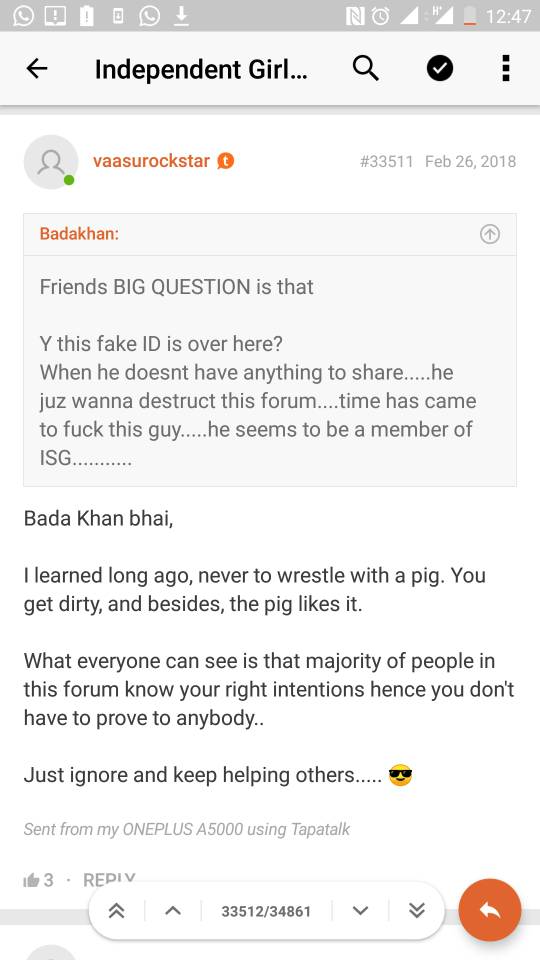Tap REPLY text under the post

pos(109,880)
